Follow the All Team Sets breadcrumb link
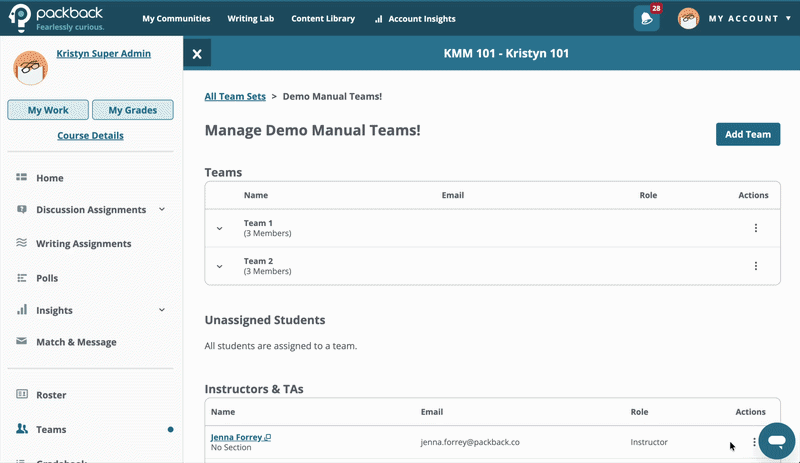This screenshot has height=463, width=800. (235, 96)
